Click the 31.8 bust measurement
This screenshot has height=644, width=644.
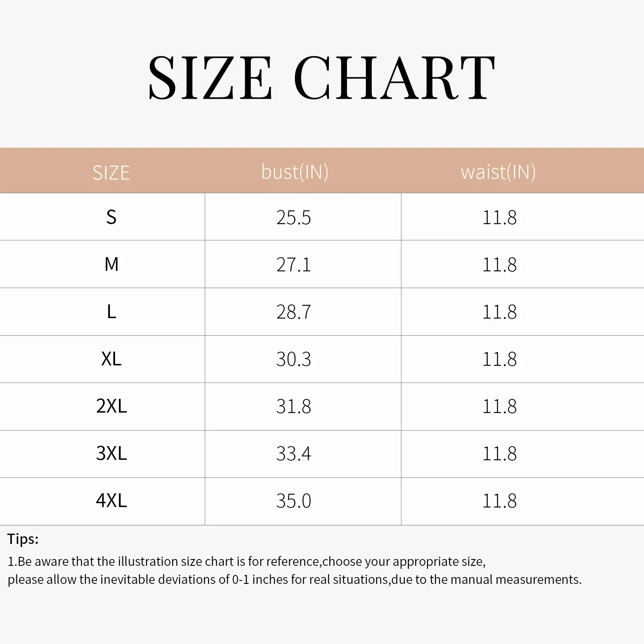click(294, 407)
